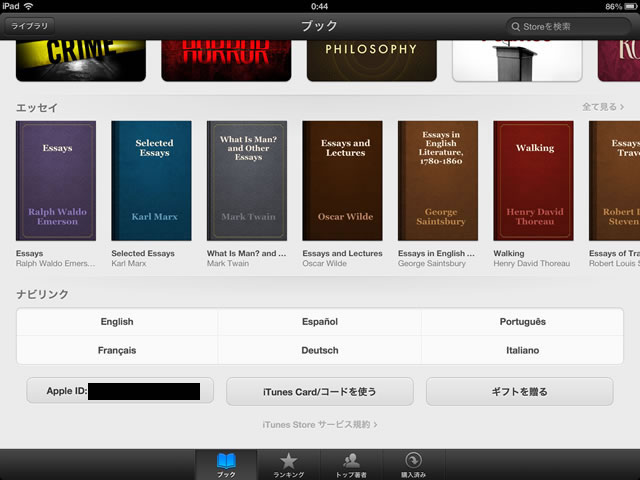Open the Crime category banner
Image resolution: width=640 pixels, height=480 pixels.
[81, 60]
